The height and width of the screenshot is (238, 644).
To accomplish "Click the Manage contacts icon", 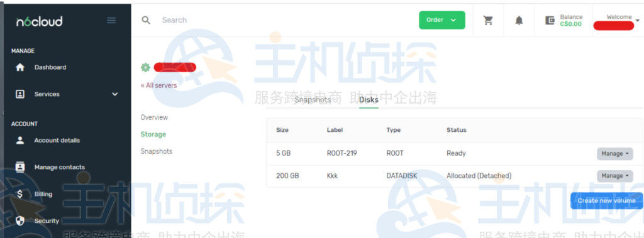I will point(19,167).
